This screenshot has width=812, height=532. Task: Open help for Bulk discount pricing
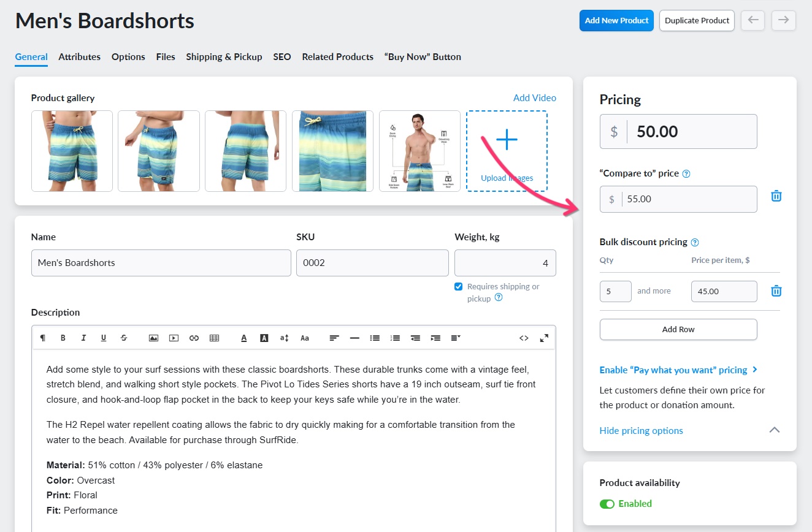695,242
